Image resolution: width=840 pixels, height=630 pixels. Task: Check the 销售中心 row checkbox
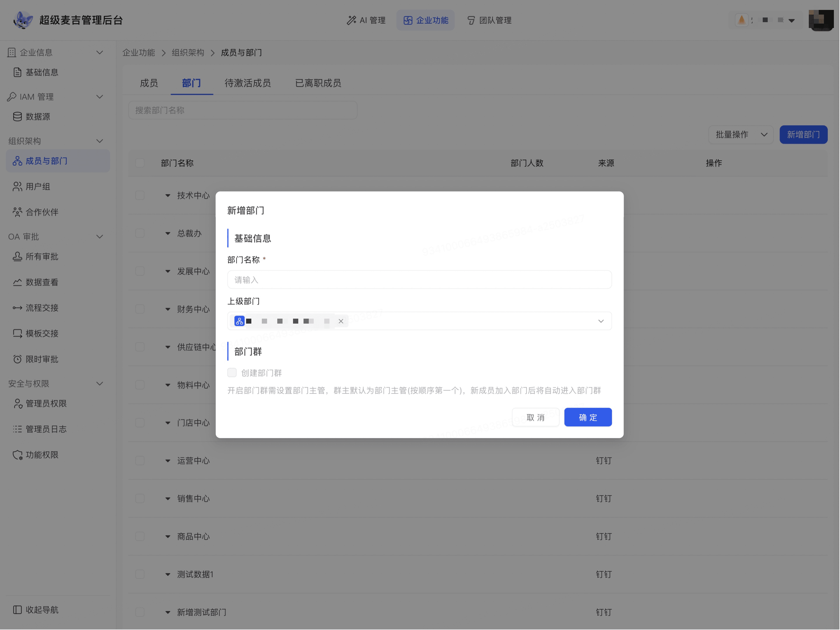click(140, 499)
